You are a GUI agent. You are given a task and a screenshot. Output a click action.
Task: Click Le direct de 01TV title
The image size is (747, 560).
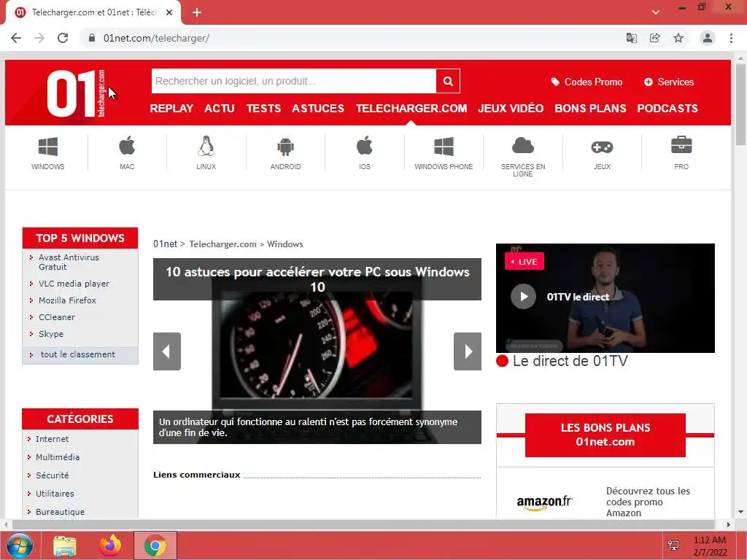570,361
